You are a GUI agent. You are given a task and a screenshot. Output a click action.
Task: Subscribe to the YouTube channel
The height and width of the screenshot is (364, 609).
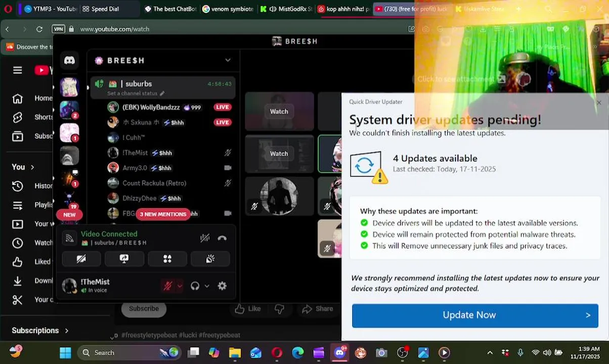click(x=144, y=308)
